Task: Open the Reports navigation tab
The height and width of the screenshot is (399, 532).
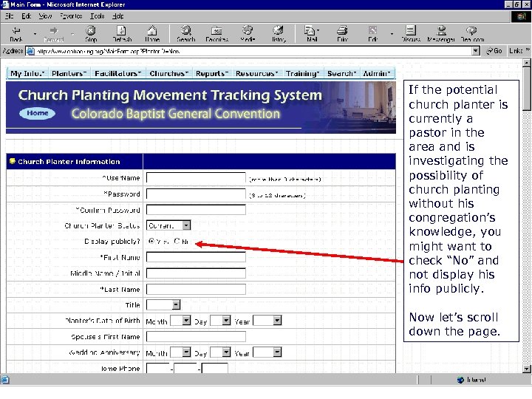Action: click(212, 73)
